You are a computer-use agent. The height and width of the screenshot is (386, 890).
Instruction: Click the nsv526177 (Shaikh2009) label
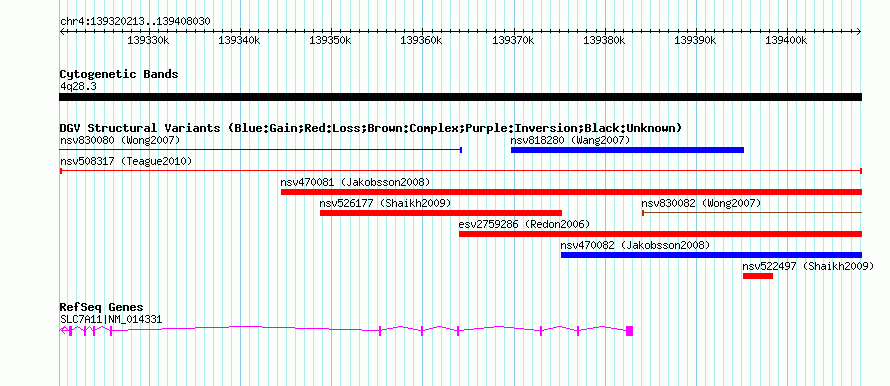point(385,203)
